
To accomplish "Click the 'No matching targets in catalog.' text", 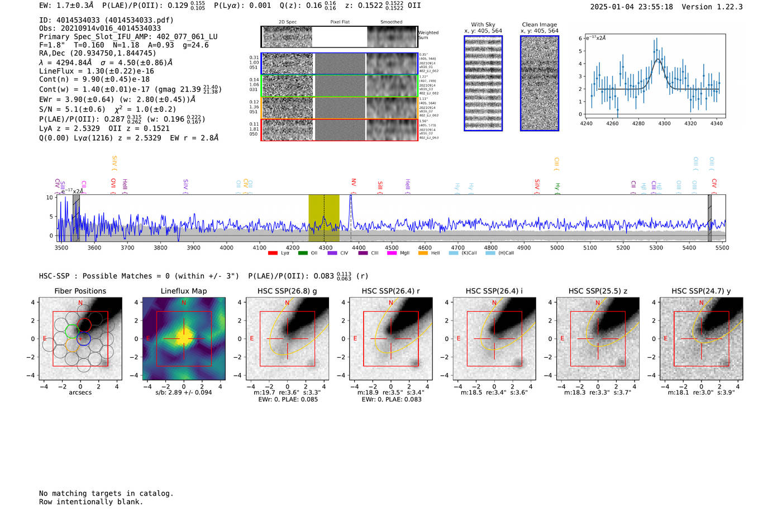I will [x=106, y=493].
